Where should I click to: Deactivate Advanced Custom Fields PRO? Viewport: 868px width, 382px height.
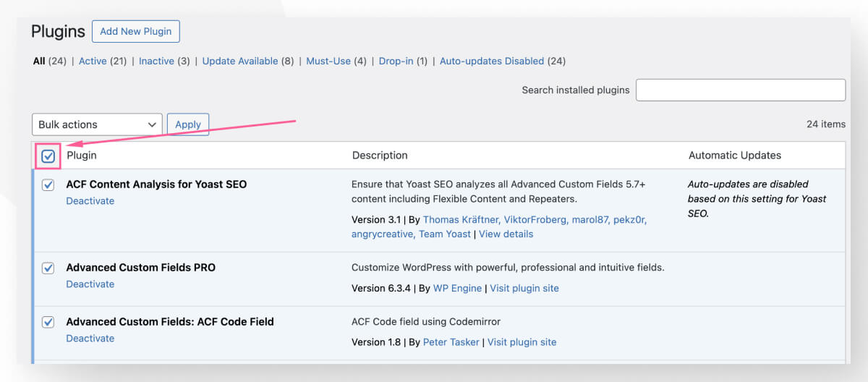click(x=90, y=284)
